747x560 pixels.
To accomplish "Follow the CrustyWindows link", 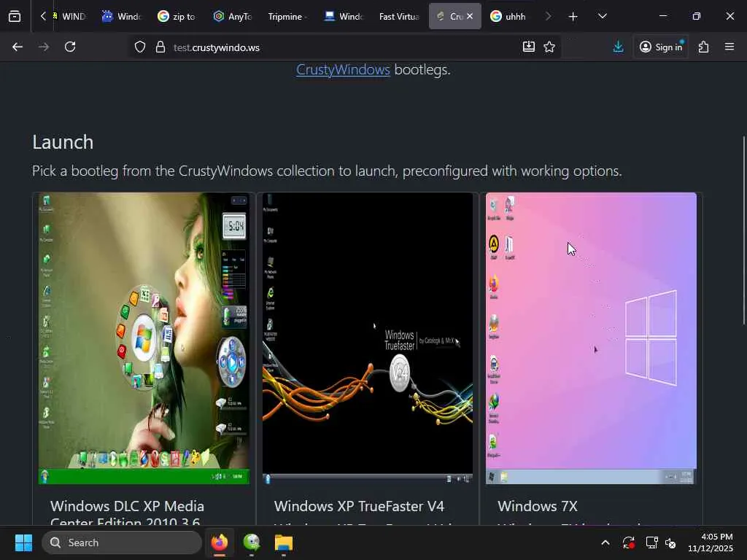I will pyautogui.click(x=343, y=69).
